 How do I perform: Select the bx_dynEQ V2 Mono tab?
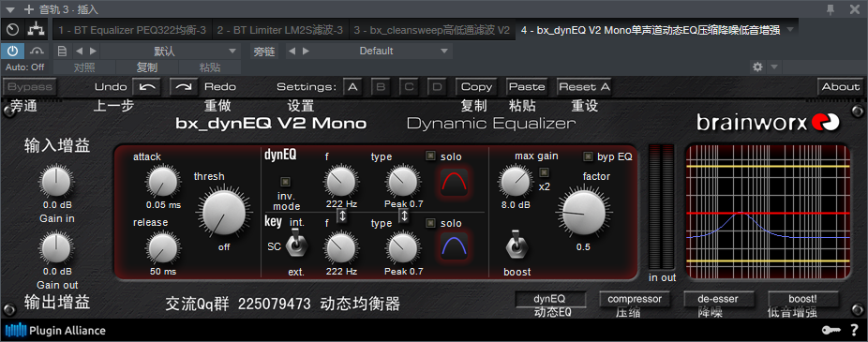(x=651, y=30)
